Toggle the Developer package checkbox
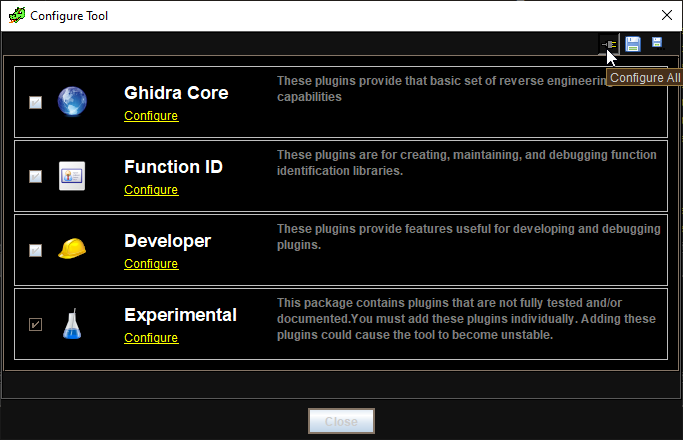The width and height of the screenshot is (683, 440). (35, 250)
